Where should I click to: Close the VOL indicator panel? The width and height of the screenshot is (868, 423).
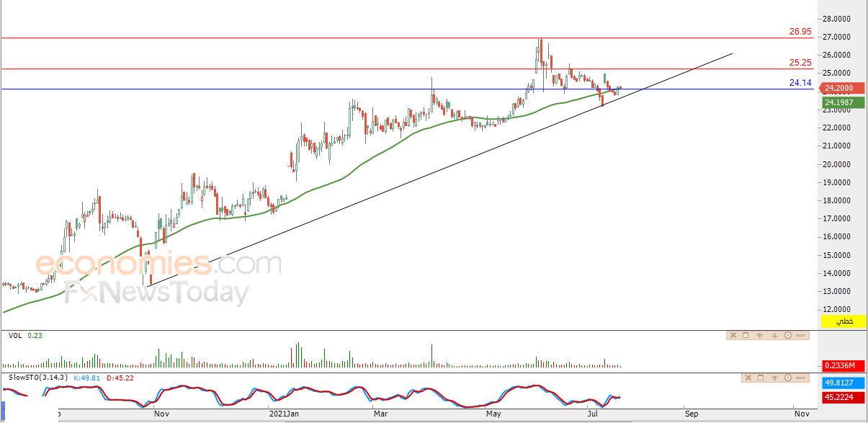click(733, 335)
